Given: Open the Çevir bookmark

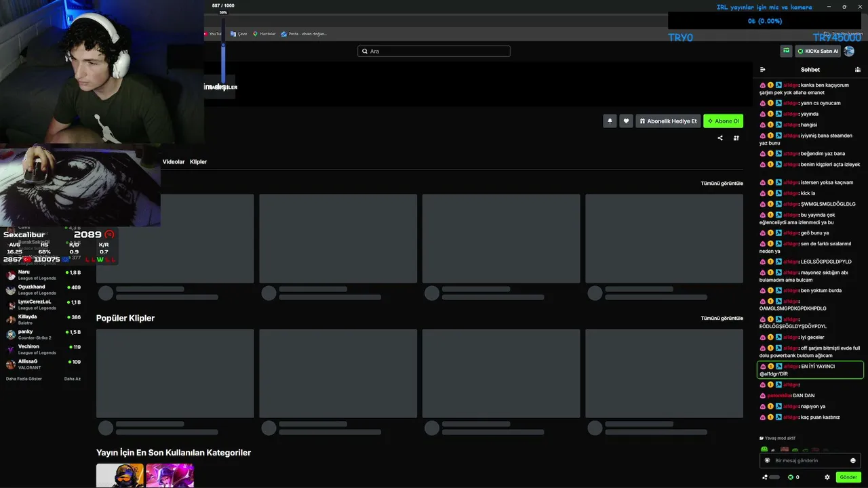Looking at the screenshot, I should point(239,34).
